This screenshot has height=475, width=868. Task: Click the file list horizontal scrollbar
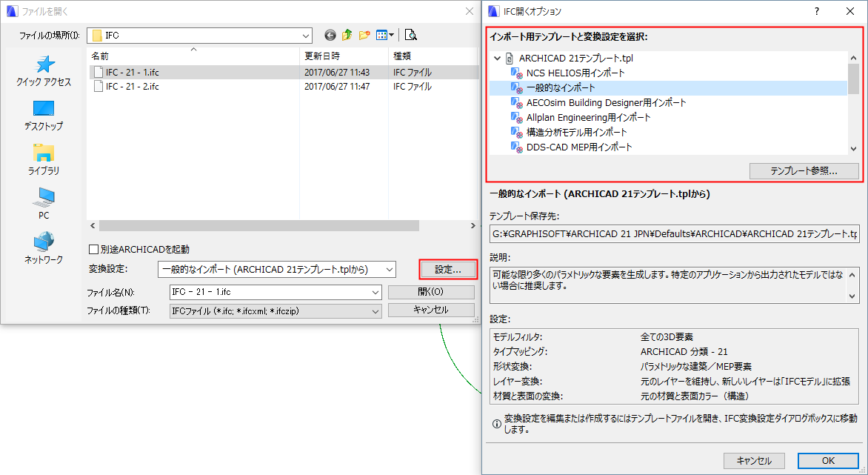259,226
